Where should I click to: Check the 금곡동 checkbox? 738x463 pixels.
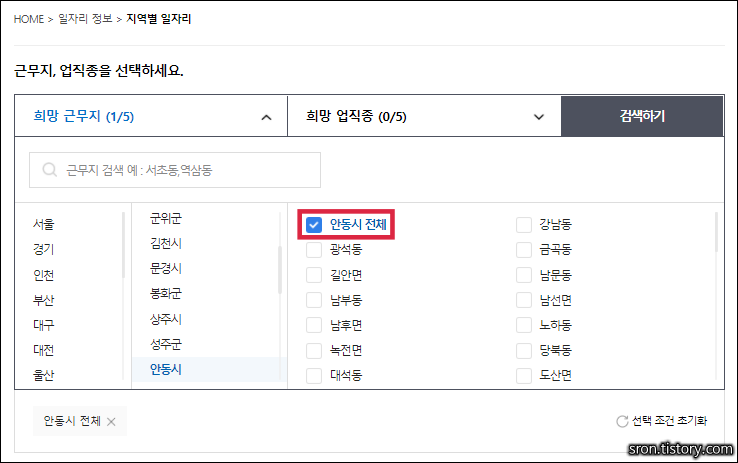tap(524, 250)
